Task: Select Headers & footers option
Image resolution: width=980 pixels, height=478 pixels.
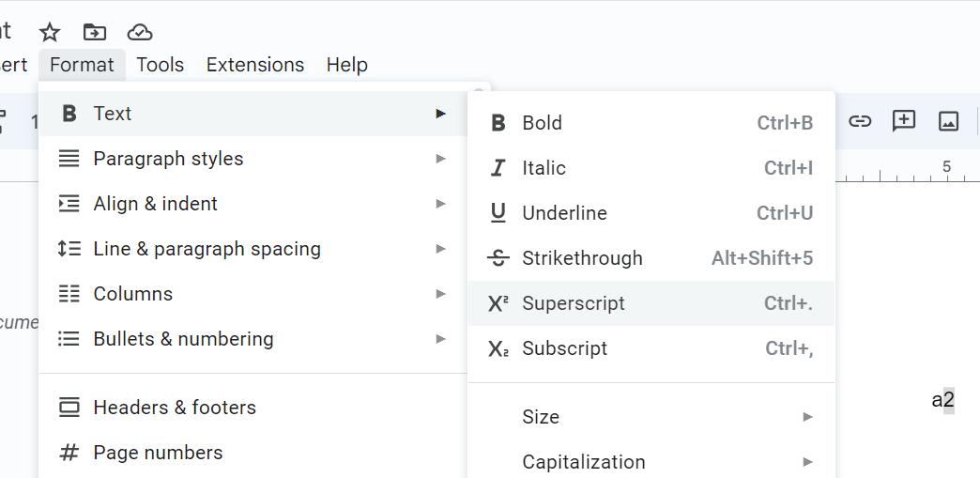Action: [175, 408]
